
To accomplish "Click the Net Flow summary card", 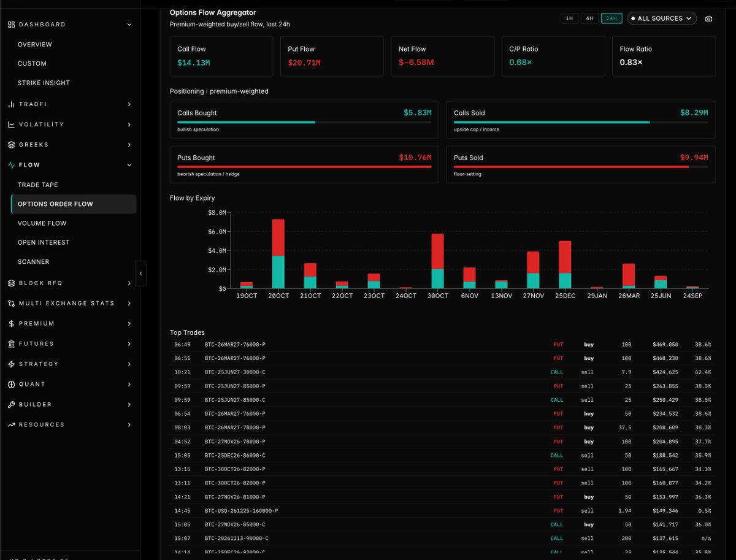I will [442, 56].
